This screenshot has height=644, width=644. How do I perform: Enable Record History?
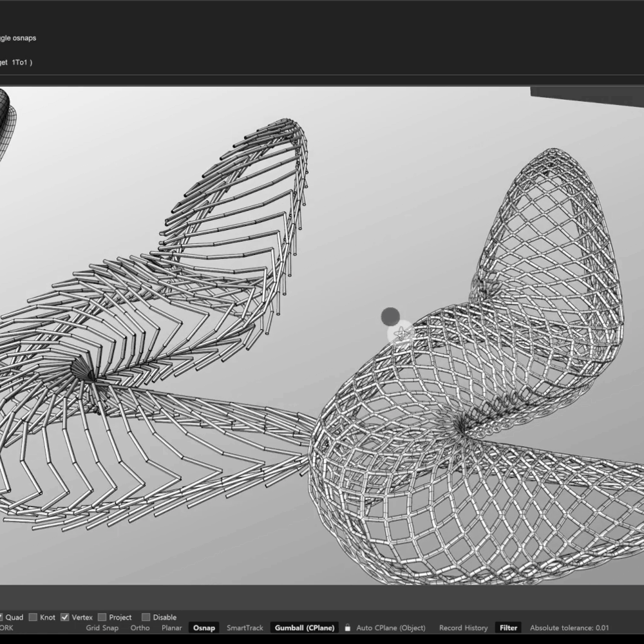(x=463, y=628)
